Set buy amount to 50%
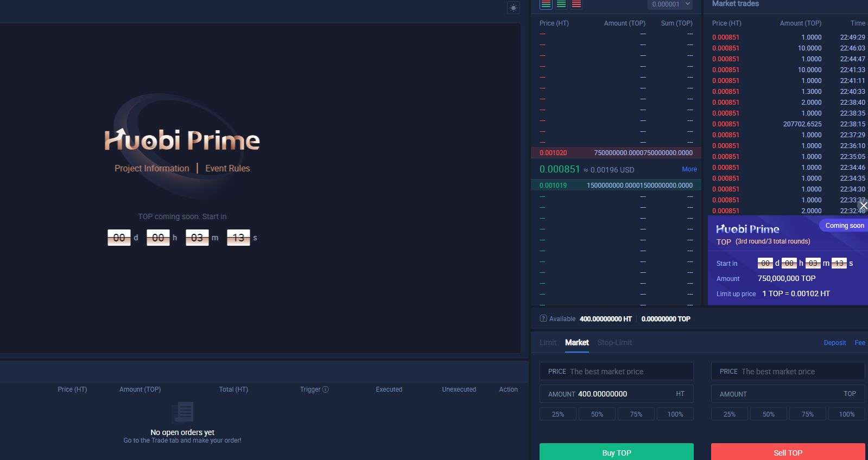The height and width of the screenshot is (460, 868). (x=597, y=414)
